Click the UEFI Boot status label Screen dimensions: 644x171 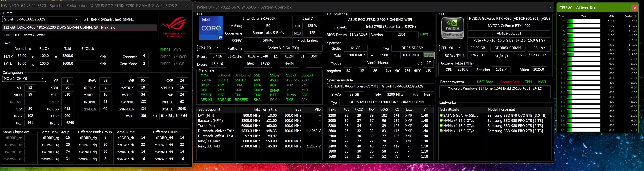click(485, 82)
